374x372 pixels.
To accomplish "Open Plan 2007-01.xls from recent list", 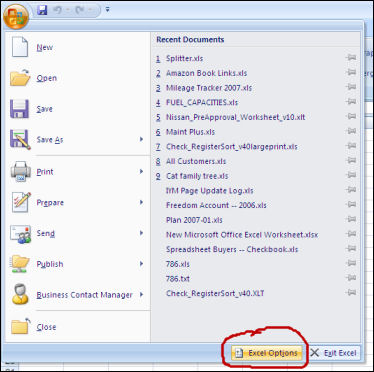I will 194,220.
